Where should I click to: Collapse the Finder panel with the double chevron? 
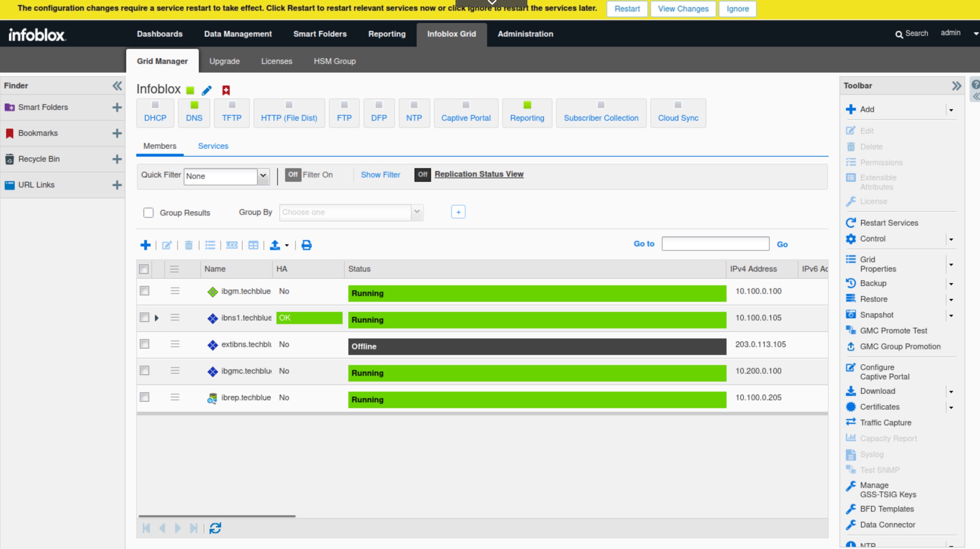(x=117, y=86)
